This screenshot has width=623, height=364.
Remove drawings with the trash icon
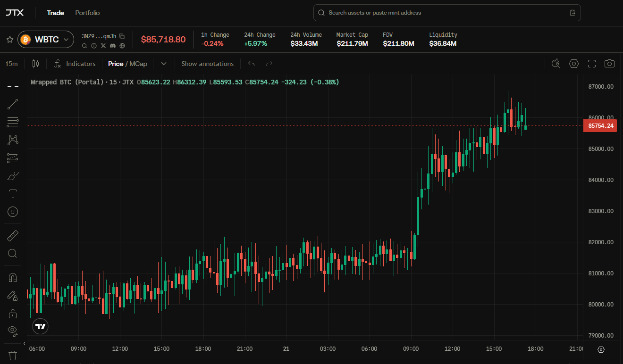pyautogui.click(x=13, y=355)
